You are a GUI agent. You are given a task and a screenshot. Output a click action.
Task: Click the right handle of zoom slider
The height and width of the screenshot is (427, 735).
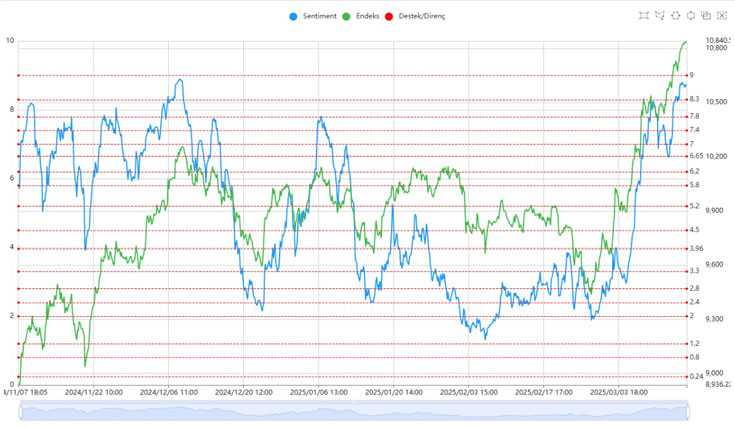[x=689, y=411]
